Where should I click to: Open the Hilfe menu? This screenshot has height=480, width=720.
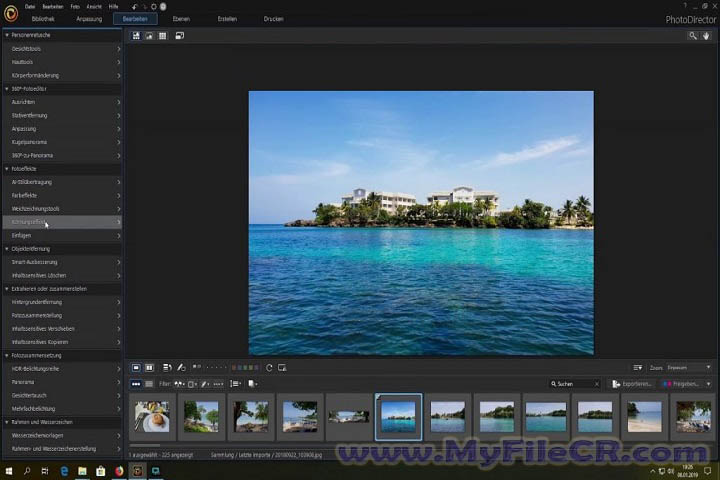(113, 7)
